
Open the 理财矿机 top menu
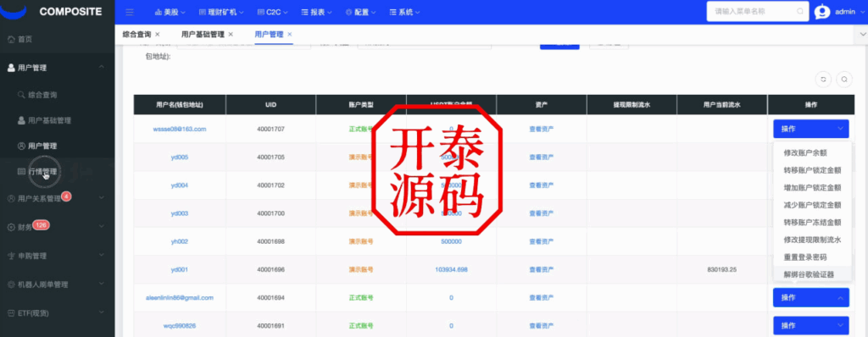221,12
